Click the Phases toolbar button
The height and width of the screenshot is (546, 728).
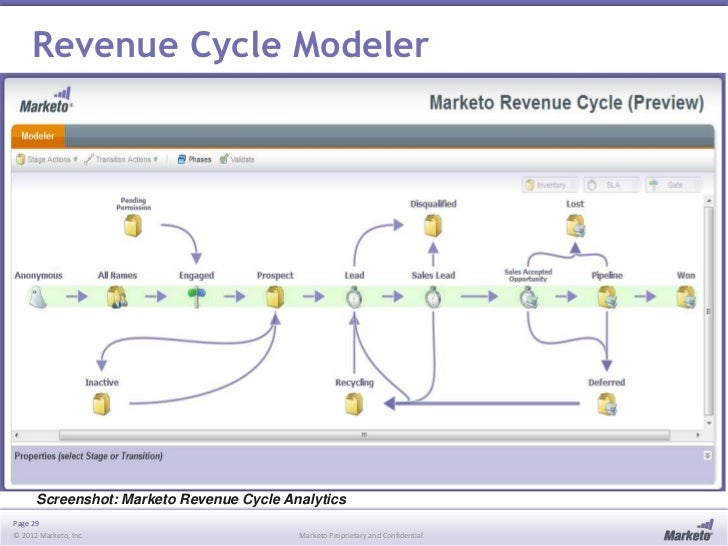pyautogui.click(x=195, y=159)
